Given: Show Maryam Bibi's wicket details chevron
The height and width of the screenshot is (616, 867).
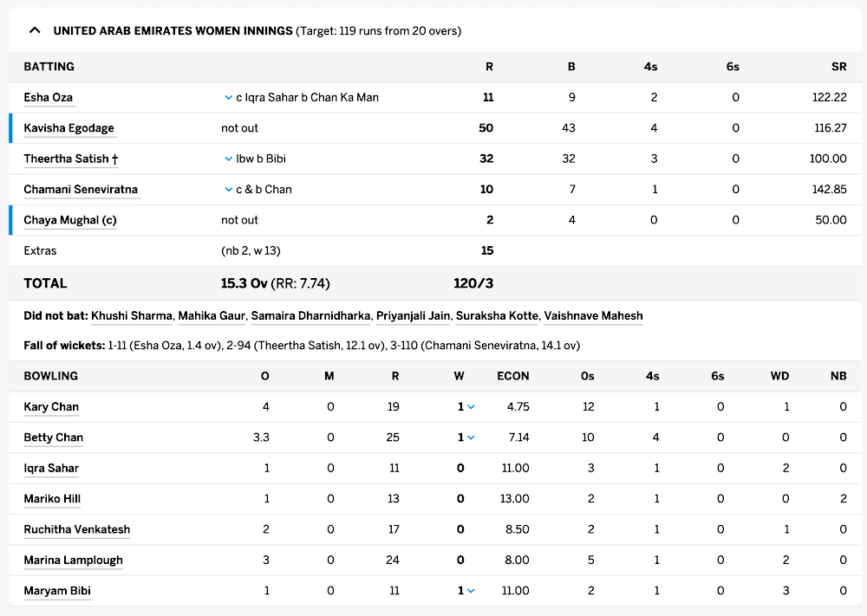Looking at the screenshot, I should point(471,591).
